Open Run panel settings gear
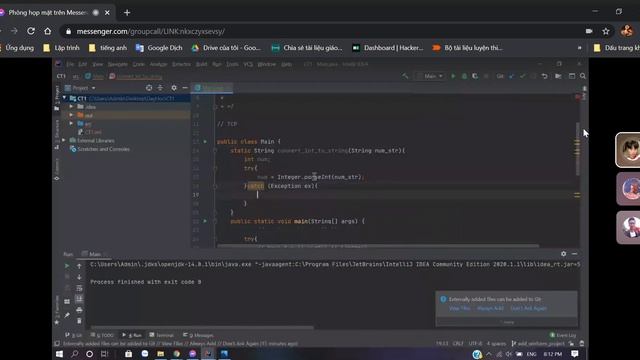640x360 pixels. (x=564, y=254)
